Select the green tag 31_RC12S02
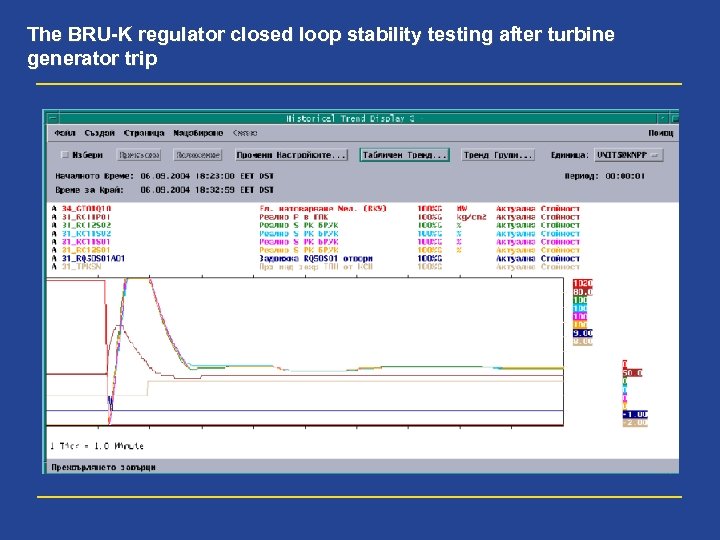 [x=87, y=225]
